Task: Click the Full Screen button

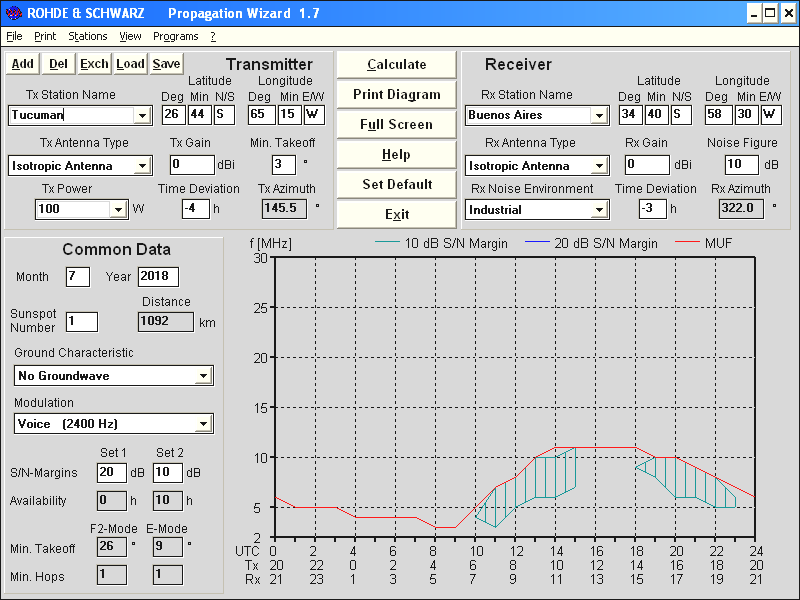Action: point(396,124)
